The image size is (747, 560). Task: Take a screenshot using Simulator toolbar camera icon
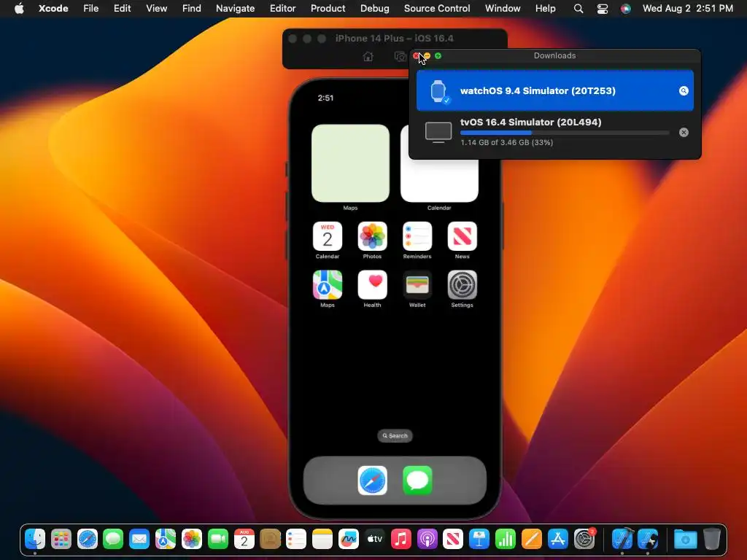click(x=400, y=57)
